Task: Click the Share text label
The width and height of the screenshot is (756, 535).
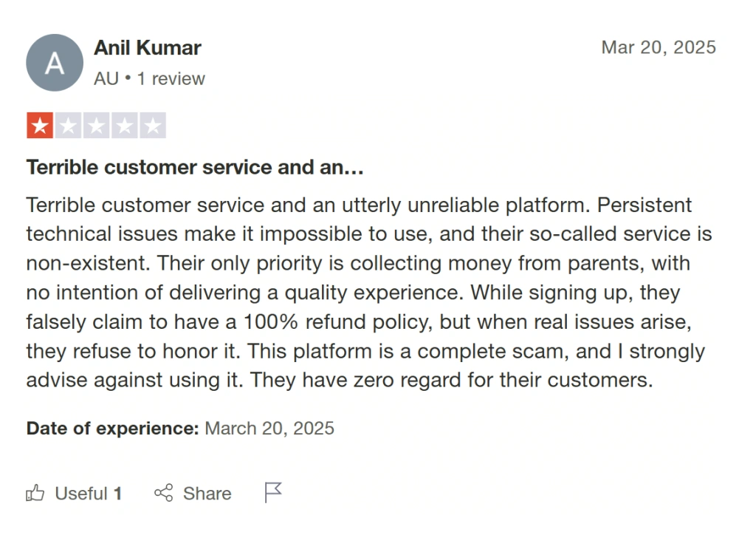Action: point(207,494)
